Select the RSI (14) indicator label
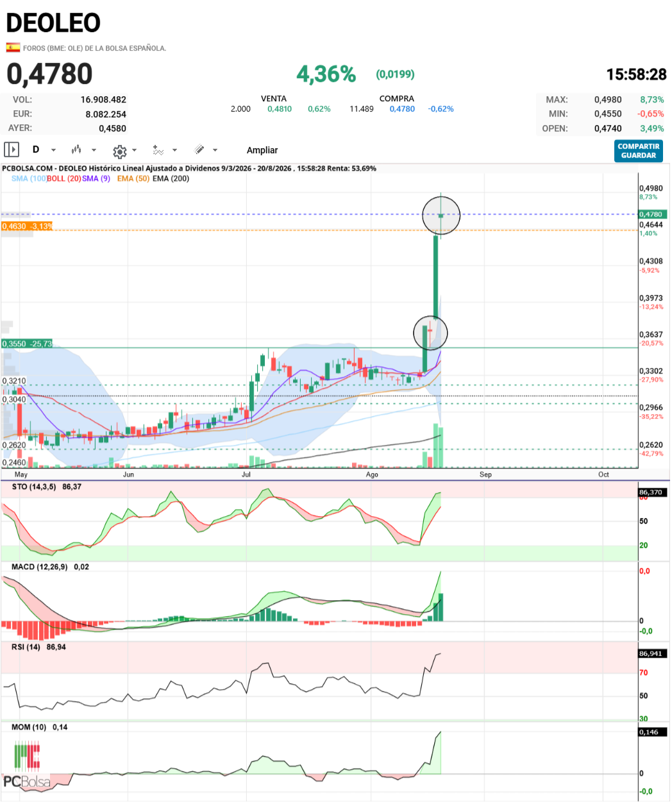Screen dimensions: 672x802 coord(26,647)
